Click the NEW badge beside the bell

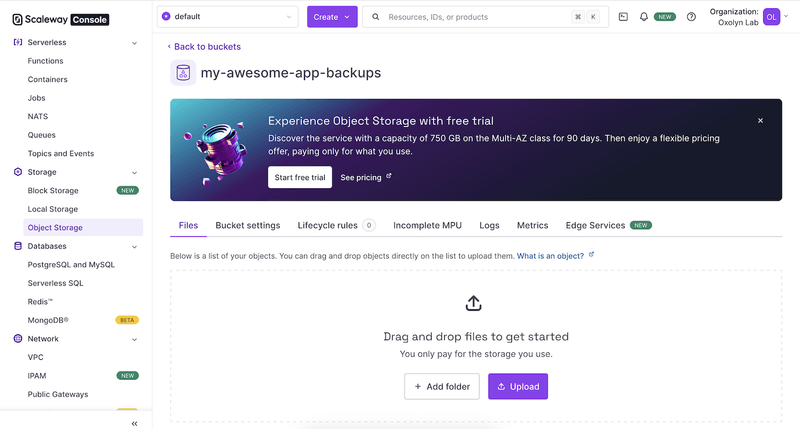665,17
